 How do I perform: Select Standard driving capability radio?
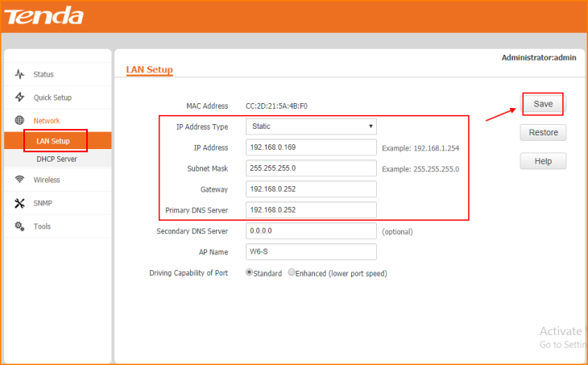(x=249, y=273)
